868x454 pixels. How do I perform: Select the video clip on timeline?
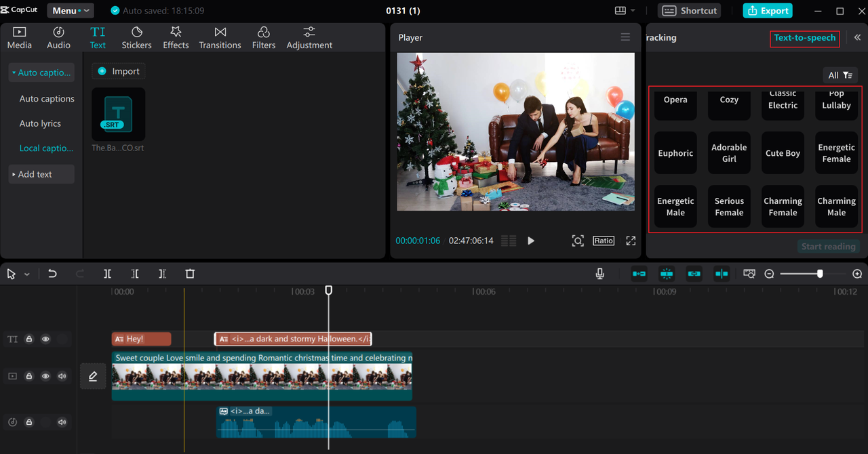262,376
